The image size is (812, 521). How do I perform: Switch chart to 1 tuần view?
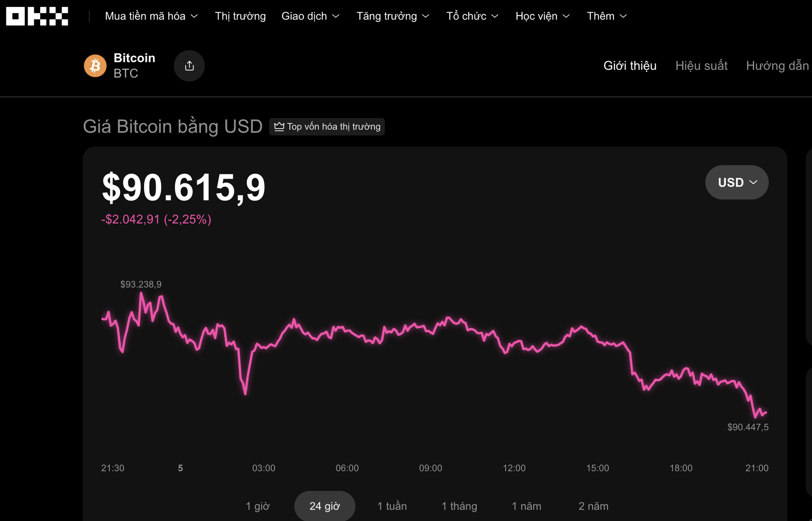pos(392,506)
